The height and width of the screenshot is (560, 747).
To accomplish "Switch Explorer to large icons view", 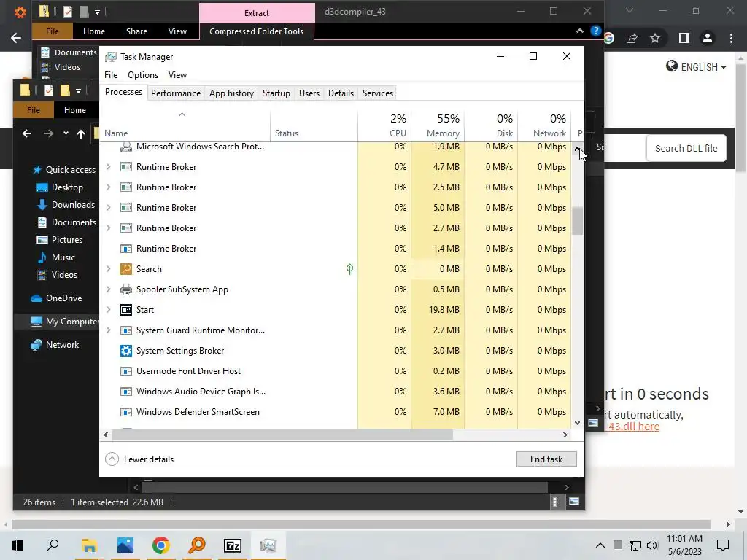I will (x=574, y=502).
